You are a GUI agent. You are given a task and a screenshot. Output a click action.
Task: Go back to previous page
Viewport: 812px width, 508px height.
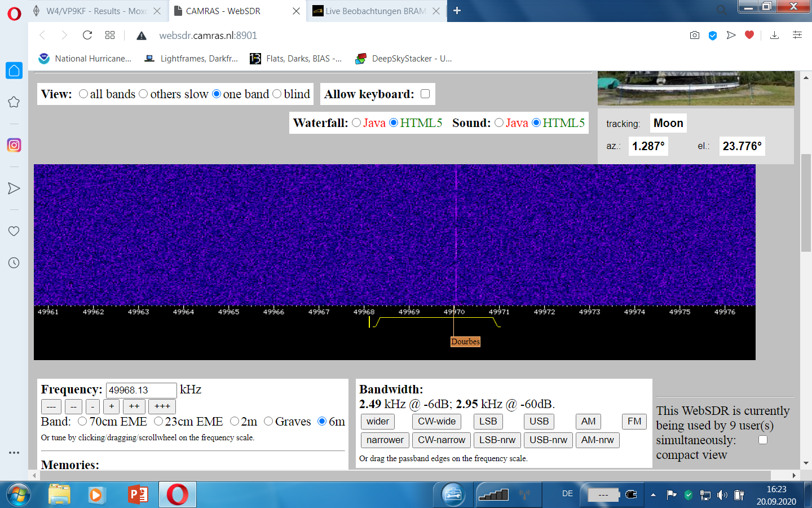pyautogui.click(x=42, y=35)
